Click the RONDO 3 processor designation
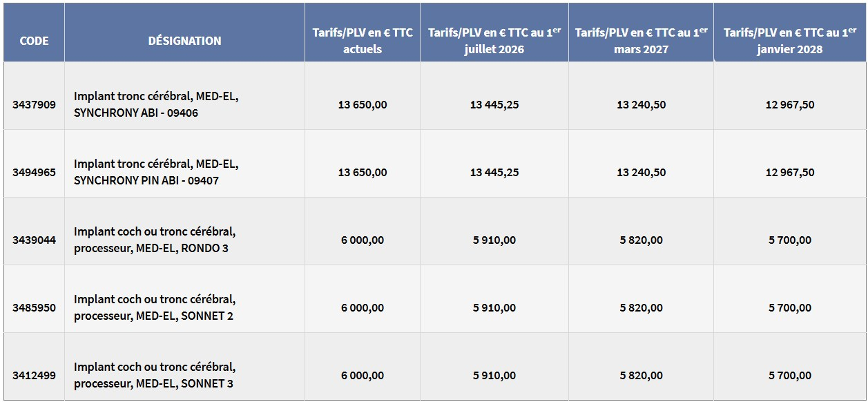868x402 pixels. tap(155, 240)
